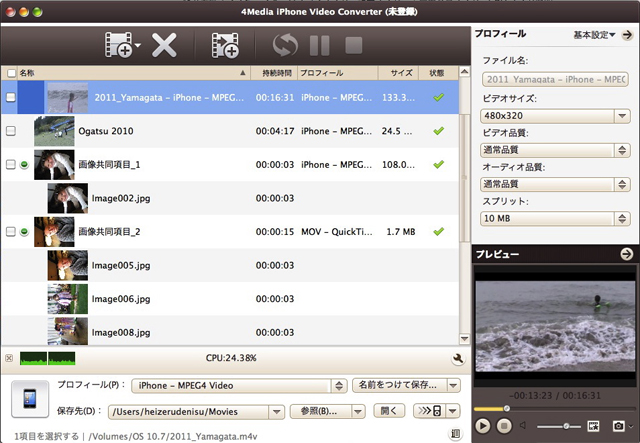Open the ビデオ品質 quality selector
This screenshot has width=640, height=443.
pos(555,150)
